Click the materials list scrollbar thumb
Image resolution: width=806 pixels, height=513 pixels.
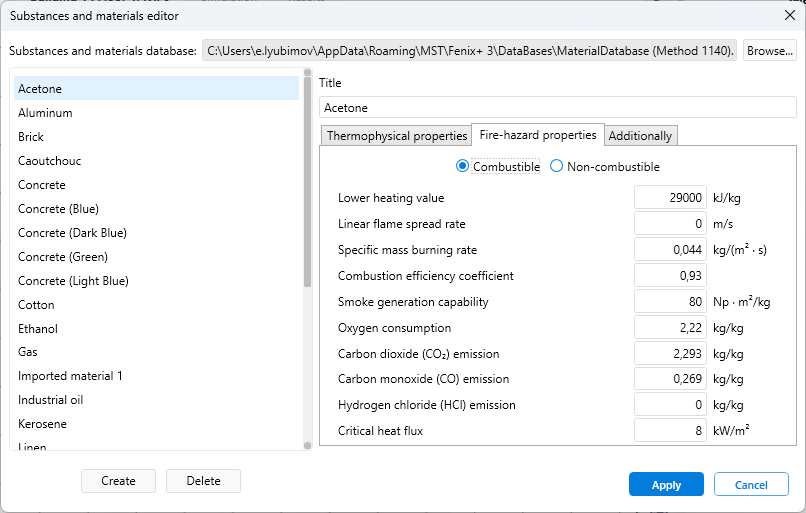307,181
